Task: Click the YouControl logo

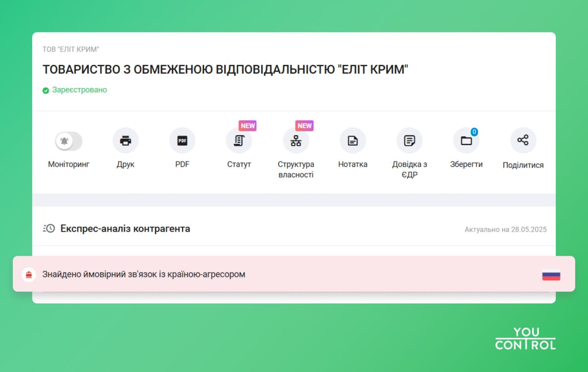Action: coord(526,338)
